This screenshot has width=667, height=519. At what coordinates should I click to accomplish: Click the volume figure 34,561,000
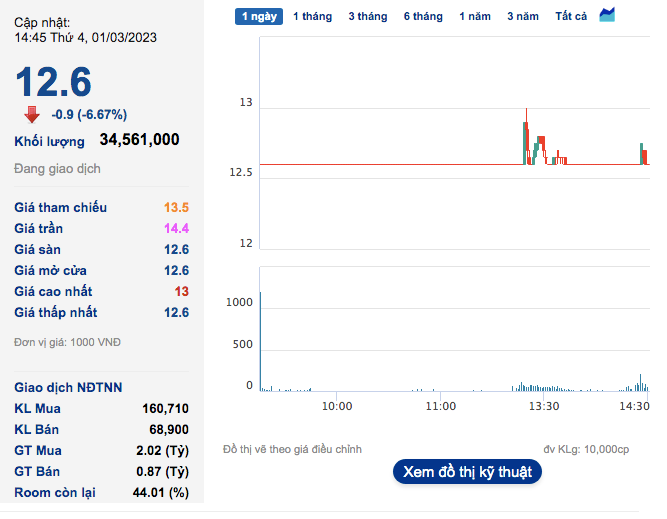coord(139,140)
